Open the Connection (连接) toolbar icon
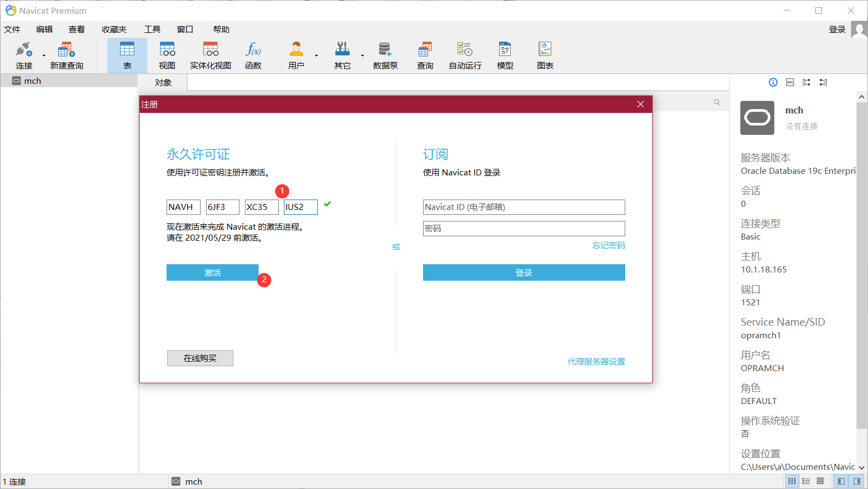The height and width of the screenshot is (489, 868). (24, 55)
